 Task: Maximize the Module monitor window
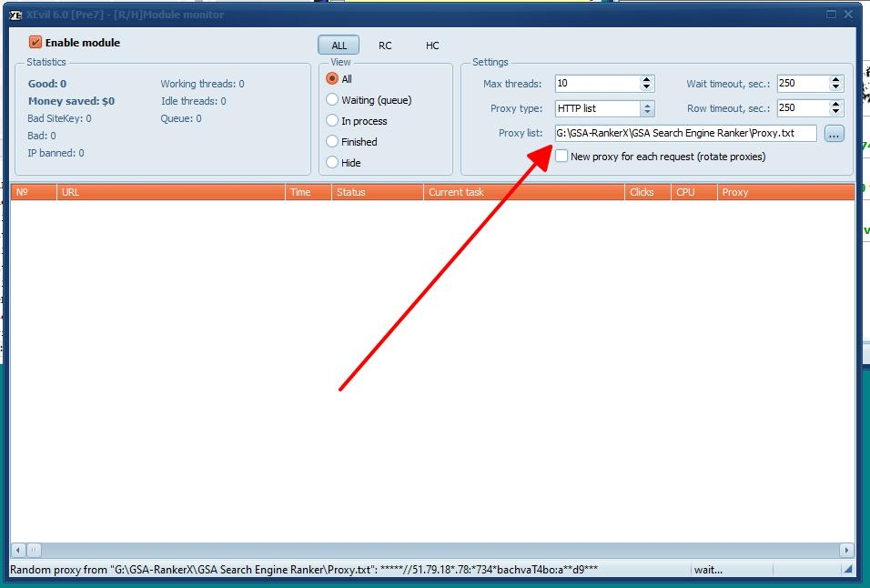click(x=831, y=15)
